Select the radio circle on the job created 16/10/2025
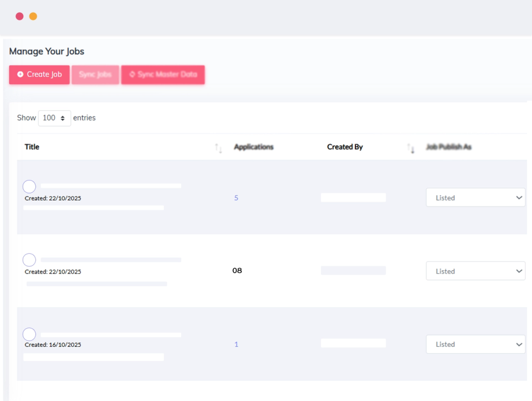 click(29, 334)
